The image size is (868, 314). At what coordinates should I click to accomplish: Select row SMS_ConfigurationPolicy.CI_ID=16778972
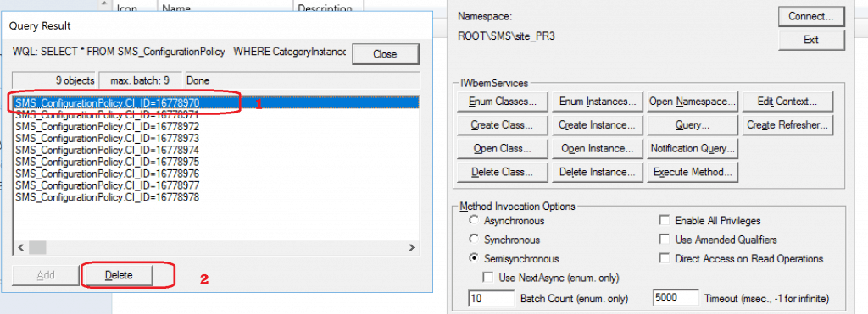216,126
